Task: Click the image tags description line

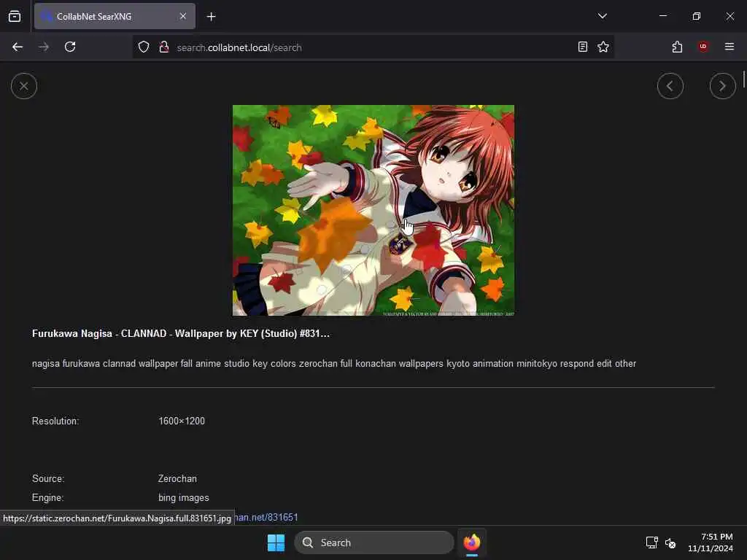Action: click(334, 364)
